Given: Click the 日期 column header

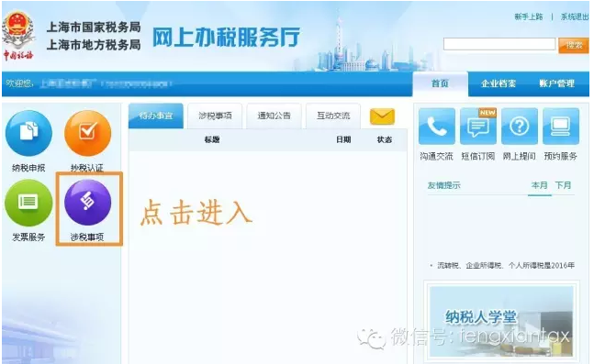Looking at the screenshot, I should coord(343,140).
